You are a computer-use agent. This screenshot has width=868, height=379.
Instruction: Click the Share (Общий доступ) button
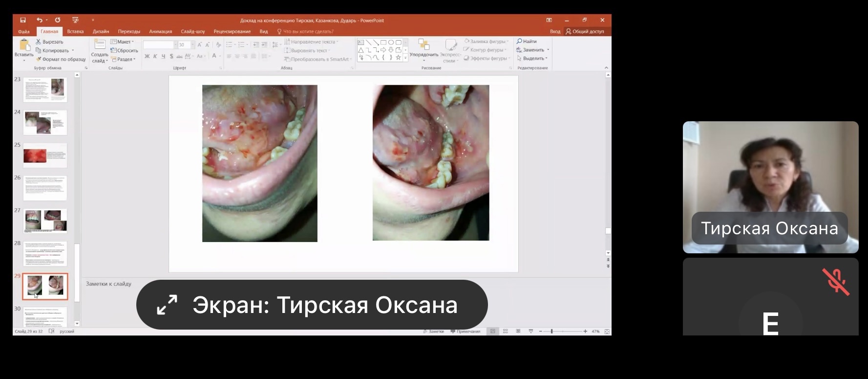click(x=585, y=31)
